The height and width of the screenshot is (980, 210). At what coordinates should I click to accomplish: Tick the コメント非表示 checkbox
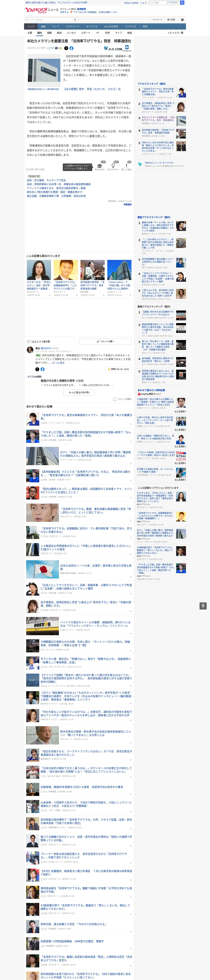tap(115, 399)
